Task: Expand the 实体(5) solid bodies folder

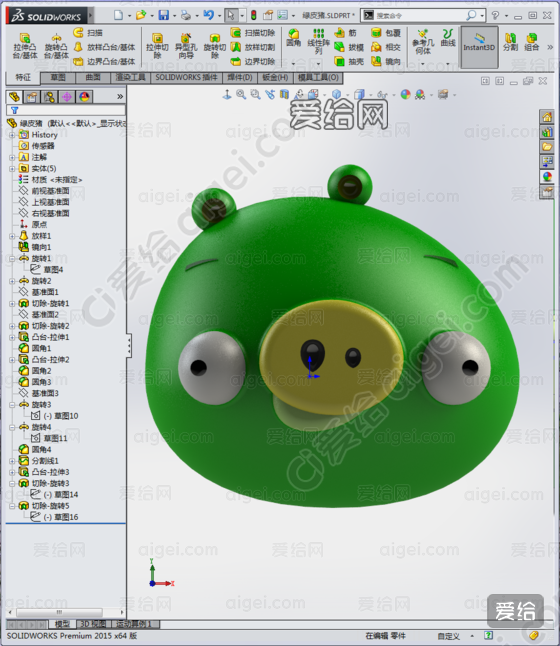Action: click(x=12, y=169)
